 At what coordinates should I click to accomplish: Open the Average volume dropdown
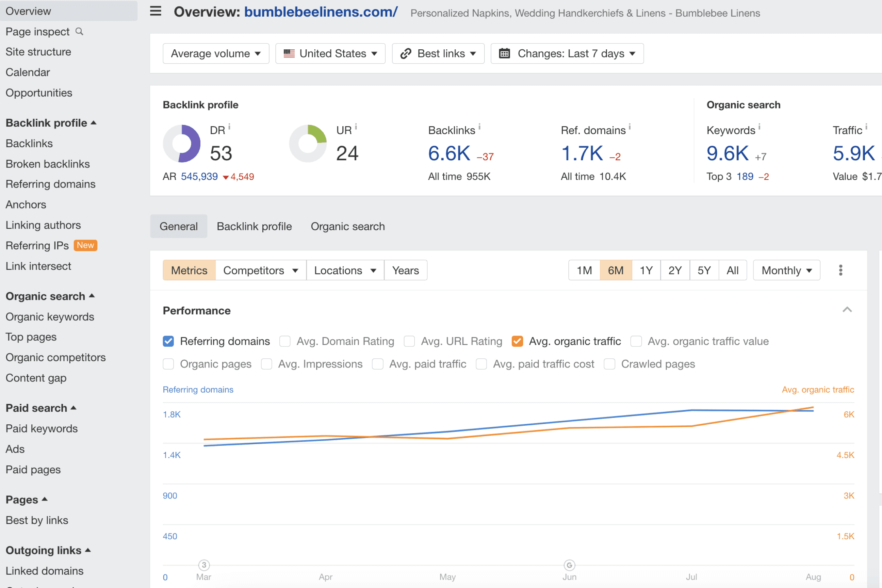[216, 53]
